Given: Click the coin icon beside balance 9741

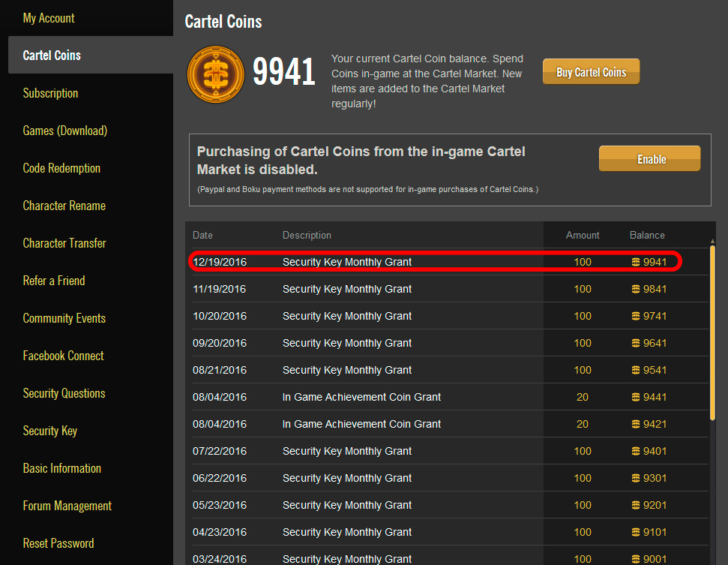Looking at the screenshot, I should (x=636, y=316).
